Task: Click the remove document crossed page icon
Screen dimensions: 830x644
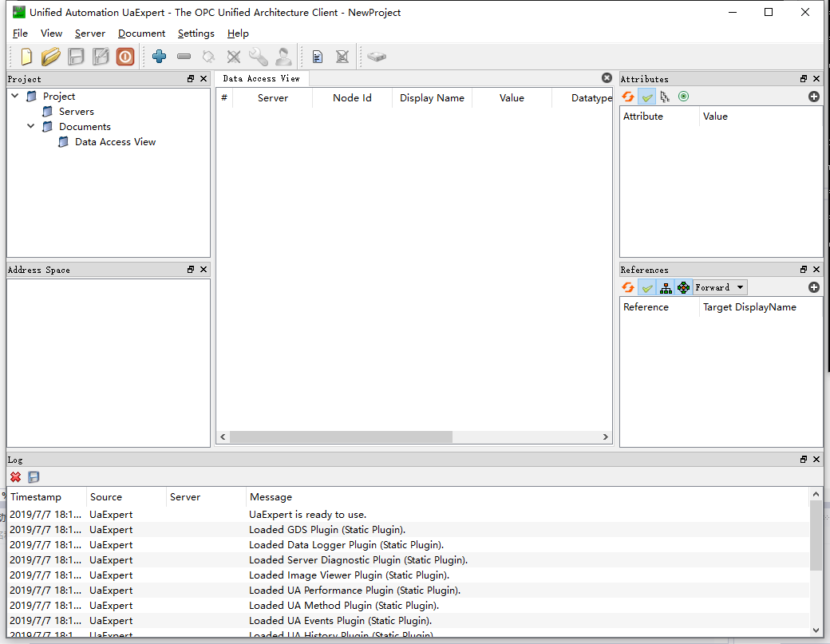Action: [x=342, y=57]
